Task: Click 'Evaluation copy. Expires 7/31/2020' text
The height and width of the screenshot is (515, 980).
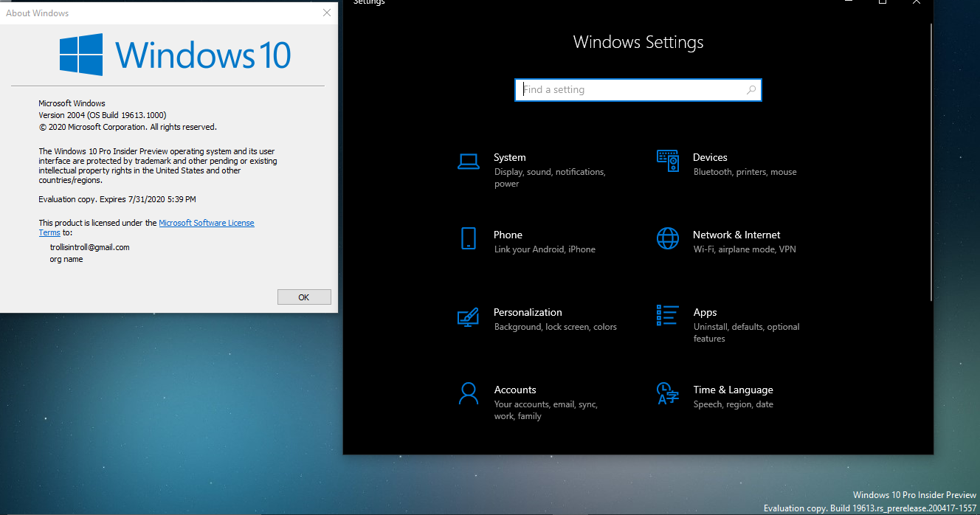Action: pyautogui.click(x=117, y=199)
